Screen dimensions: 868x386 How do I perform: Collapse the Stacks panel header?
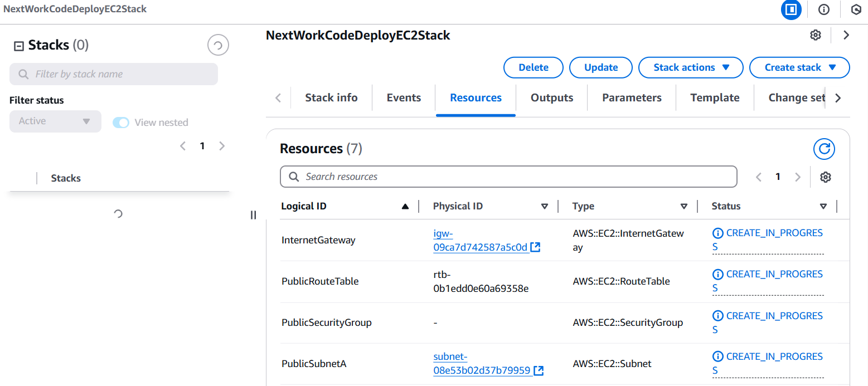[18, 46]
